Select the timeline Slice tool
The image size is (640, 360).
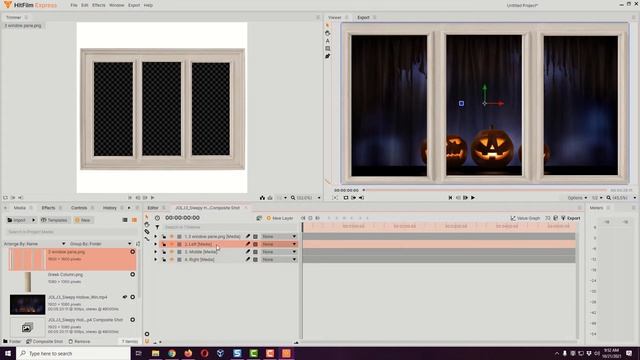(x=147, y=232)
